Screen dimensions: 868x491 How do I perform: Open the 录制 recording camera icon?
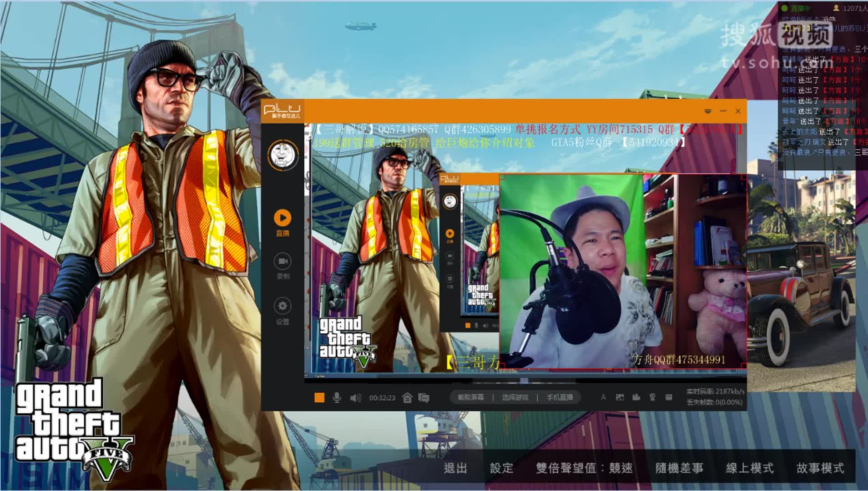coord(283,261)
